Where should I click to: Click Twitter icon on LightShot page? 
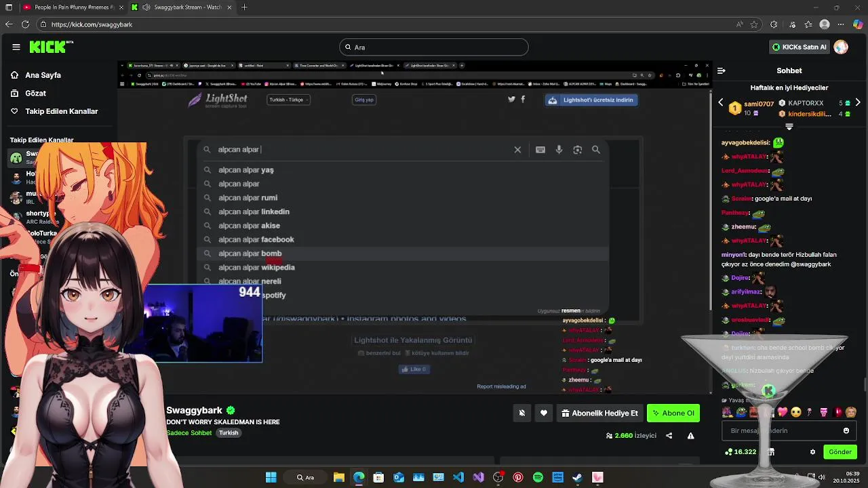pyautogui.click(x=511, y=99)
